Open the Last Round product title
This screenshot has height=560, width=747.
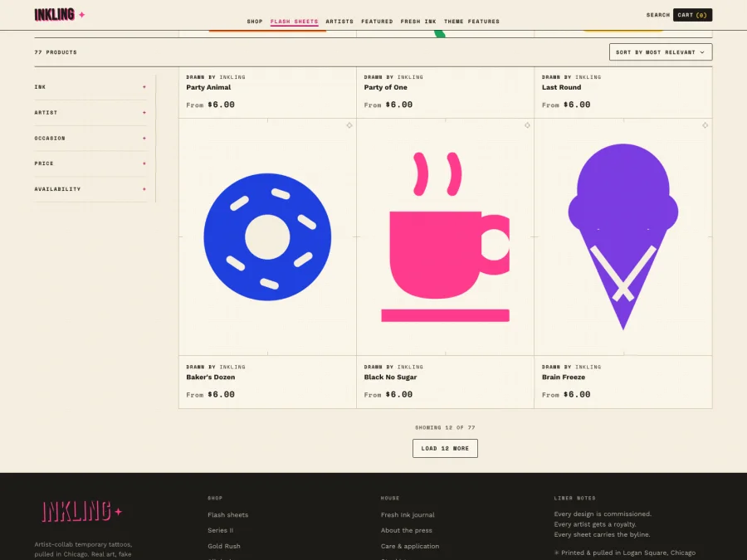[561, 87]
